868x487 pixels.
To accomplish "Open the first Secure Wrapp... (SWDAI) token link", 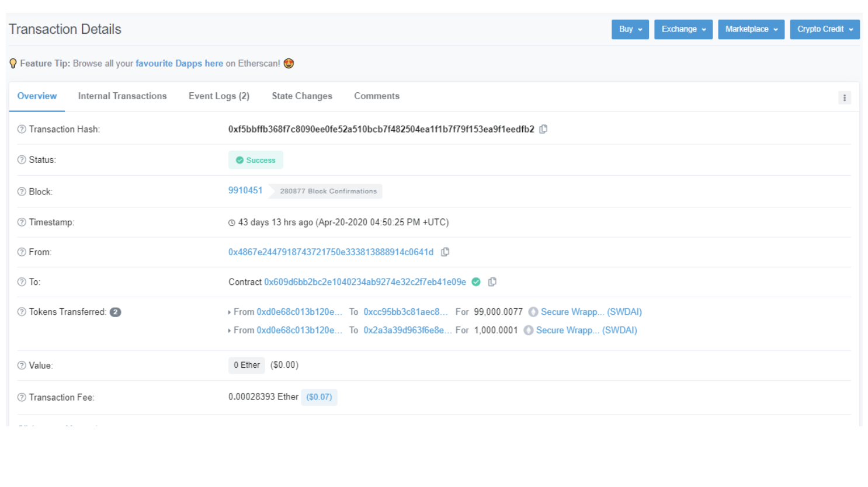I will (x=591, y=312).
